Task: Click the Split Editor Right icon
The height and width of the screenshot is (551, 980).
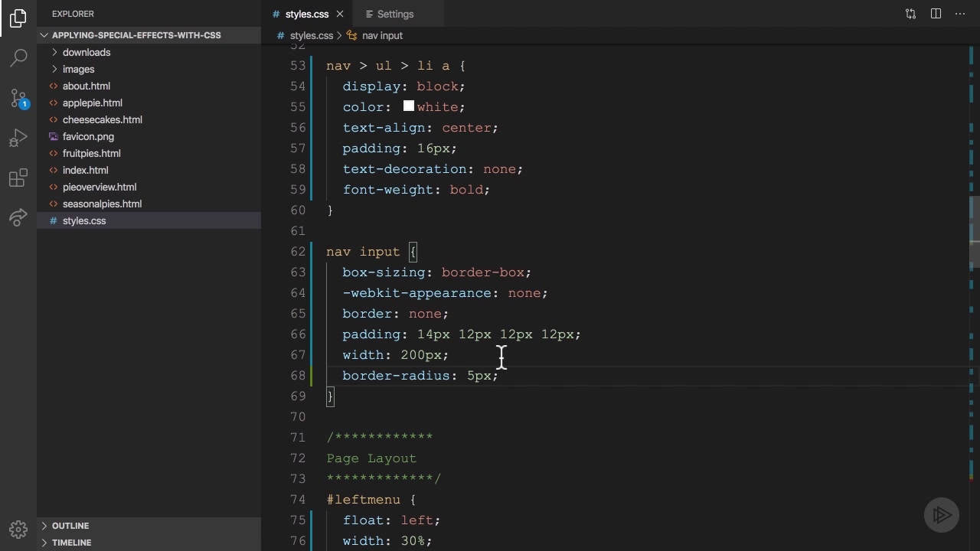Action: (936, 14)
